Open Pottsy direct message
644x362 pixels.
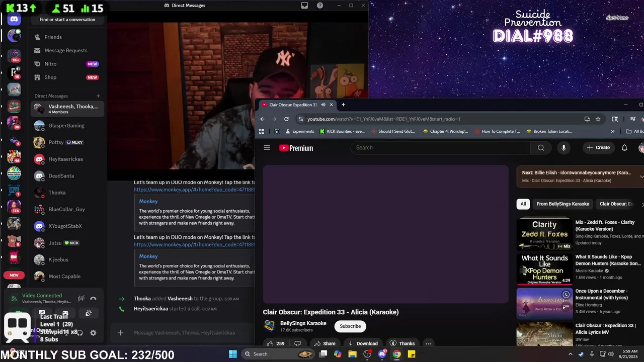tap(67, 142)
